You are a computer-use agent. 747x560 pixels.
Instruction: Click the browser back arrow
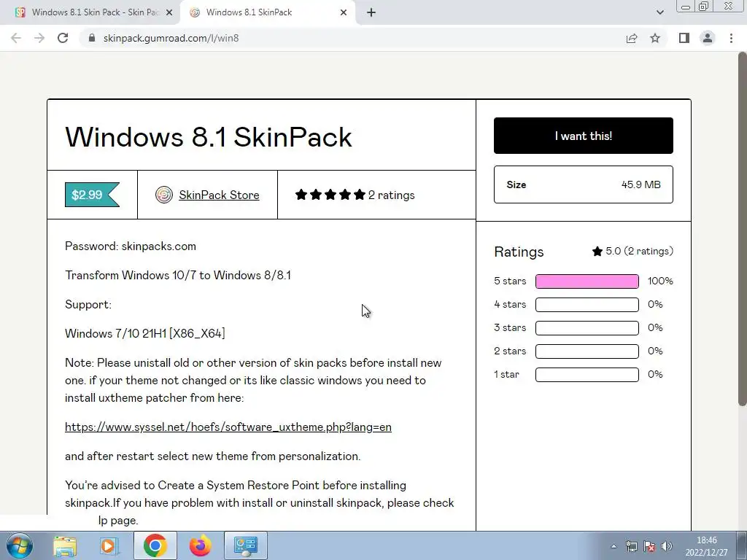[16, 38]
